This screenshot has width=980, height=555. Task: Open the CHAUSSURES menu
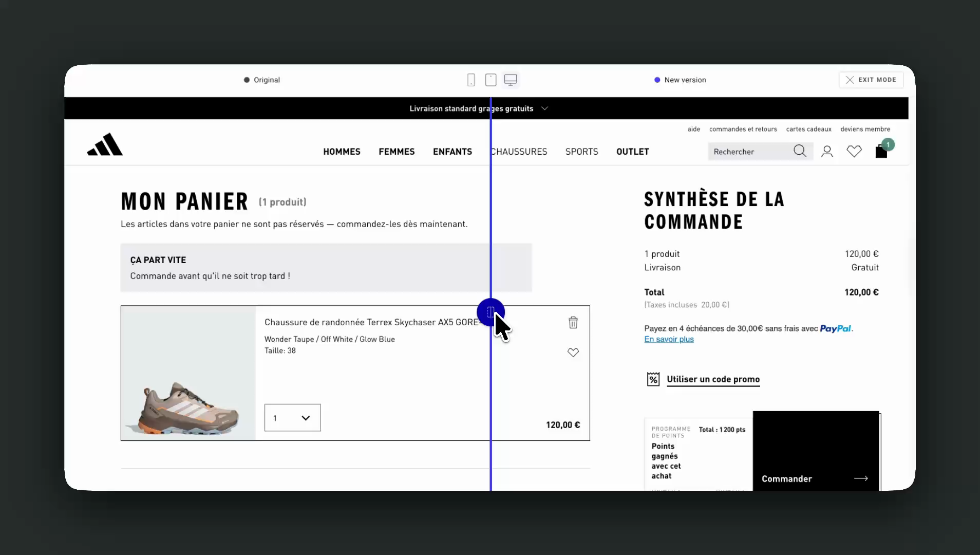[519, 152]
